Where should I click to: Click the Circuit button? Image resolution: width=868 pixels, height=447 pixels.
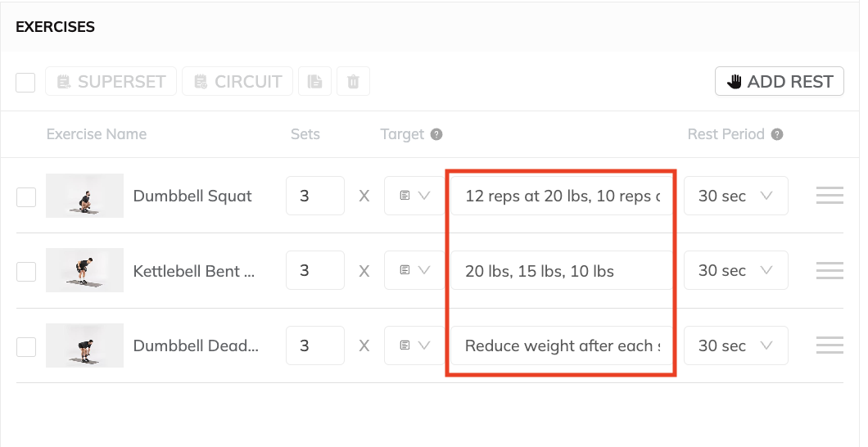[x=237, y=81]
